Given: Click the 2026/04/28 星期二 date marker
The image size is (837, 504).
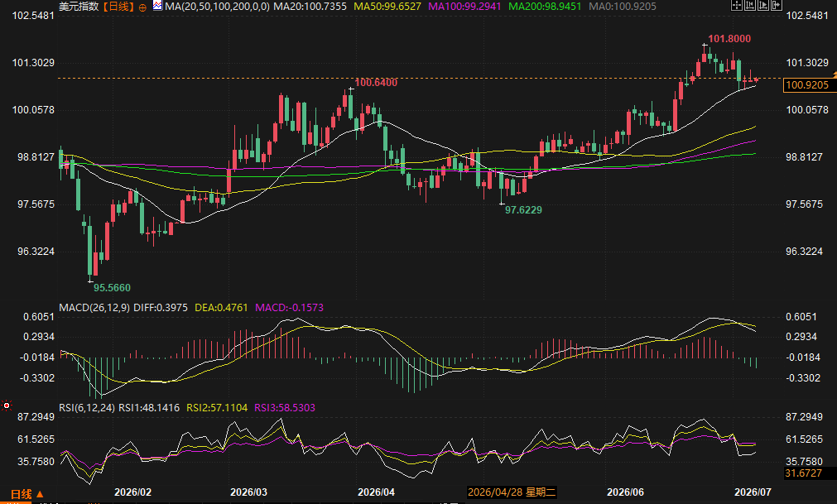Looking at the screenshot, I should (x=512, y=492).
